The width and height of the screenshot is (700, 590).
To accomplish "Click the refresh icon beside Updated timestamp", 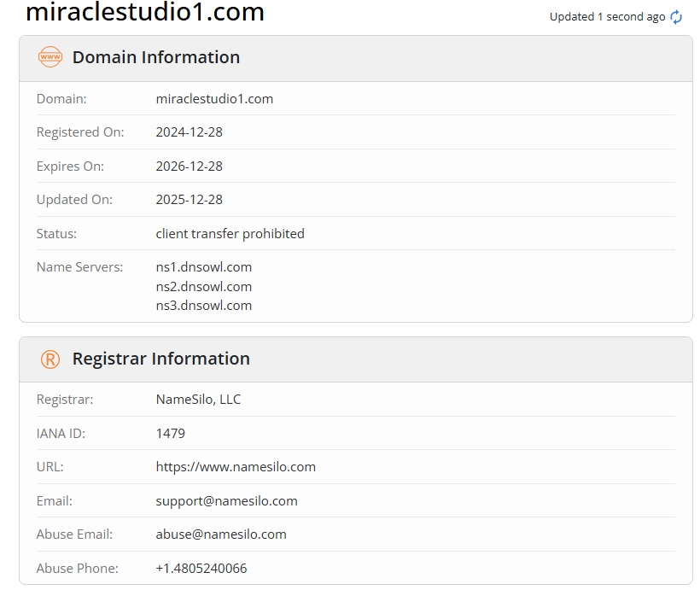I will pyautogui.click(x=676, y=17).
